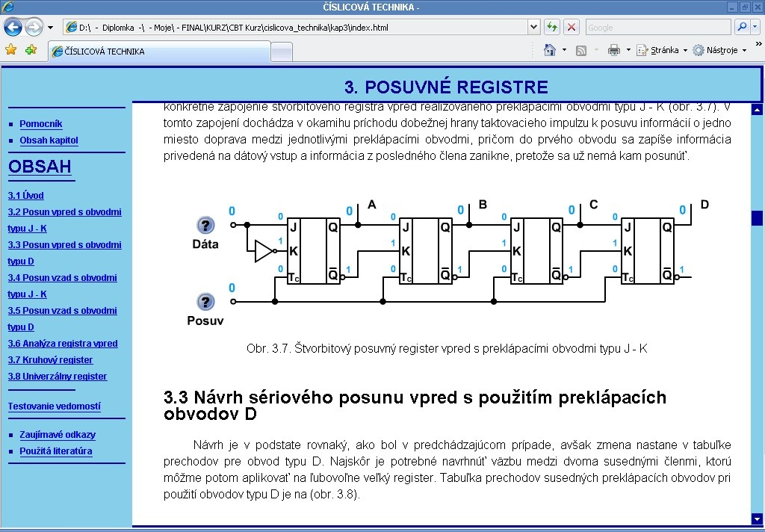This screenshot has height=532, width=765.
Task: Open the recent pages dropdown beside Forward
Action: click(x=50, y=28)
